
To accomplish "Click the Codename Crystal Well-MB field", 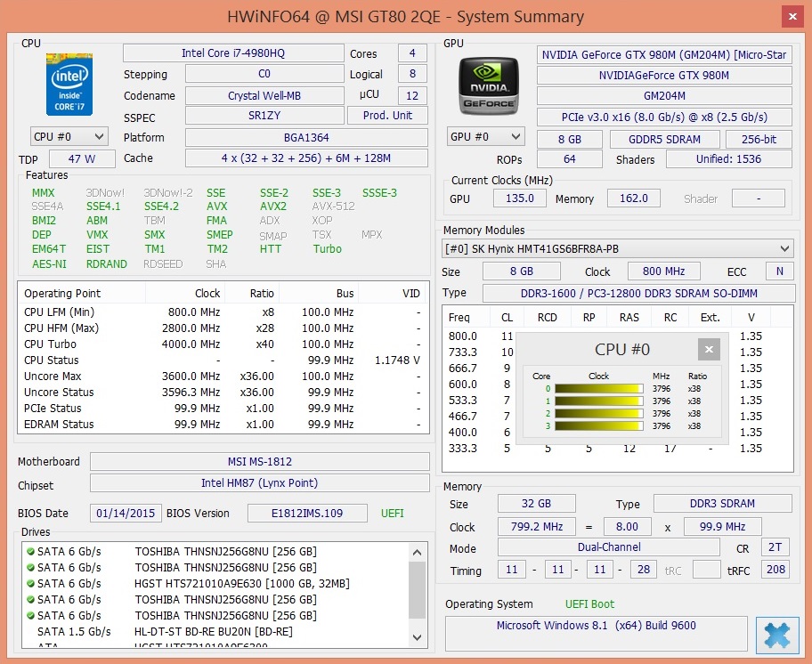I will point(264,96).
